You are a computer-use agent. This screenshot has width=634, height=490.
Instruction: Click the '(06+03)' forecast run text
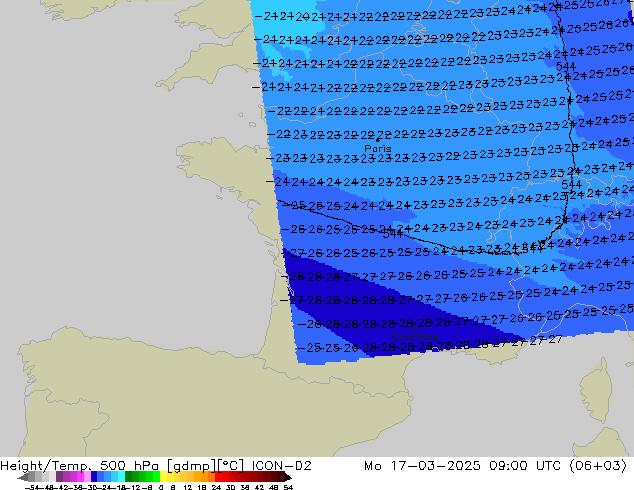pyautogui.click(x=598, y=466)
